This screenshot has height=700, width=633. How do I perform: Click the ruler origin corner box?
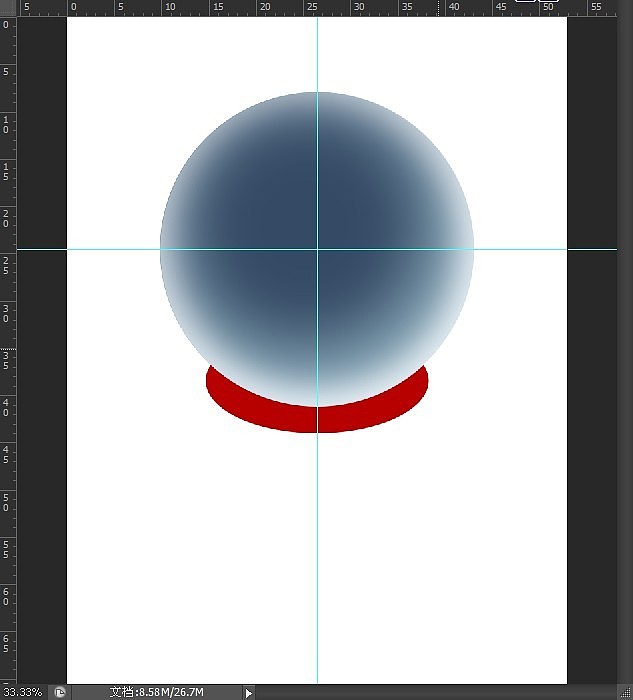(x=8, y=8)
